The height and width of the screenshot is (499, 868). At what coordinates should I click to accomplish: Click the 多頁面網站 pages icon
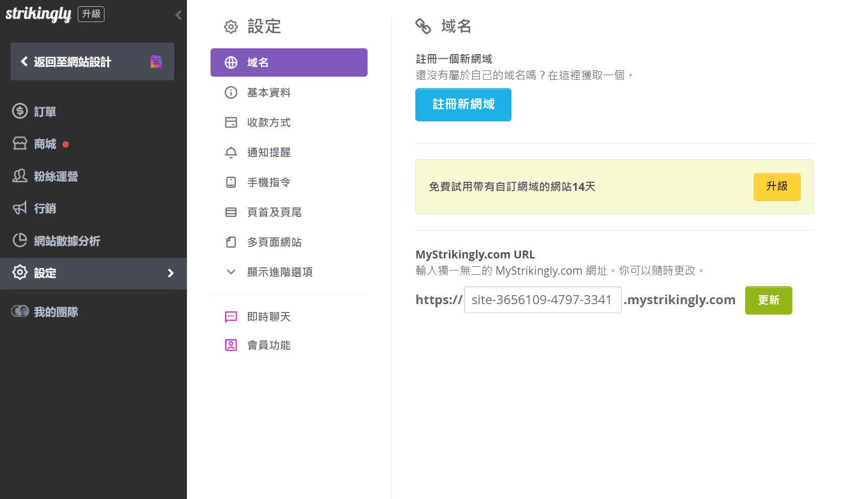pos(230,242)
